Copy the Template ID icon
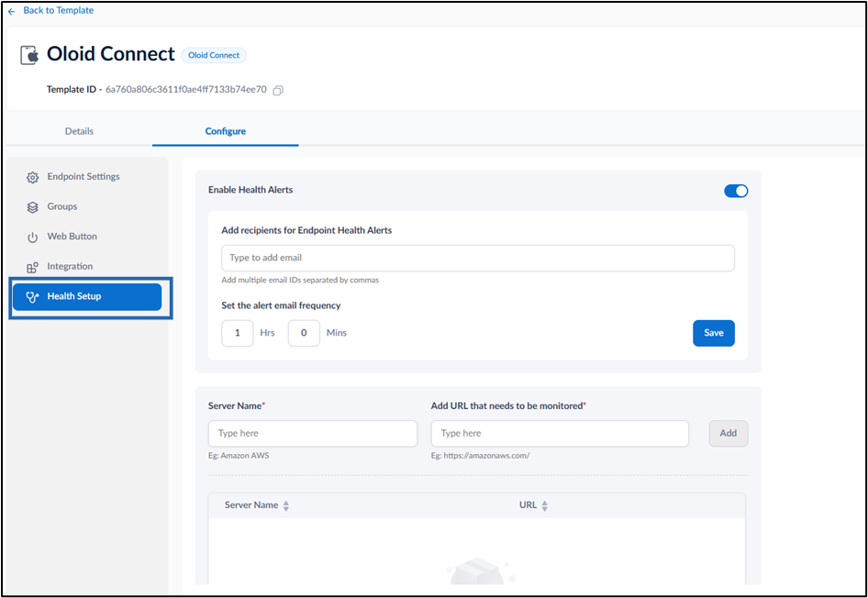 (x=278, y=90)
